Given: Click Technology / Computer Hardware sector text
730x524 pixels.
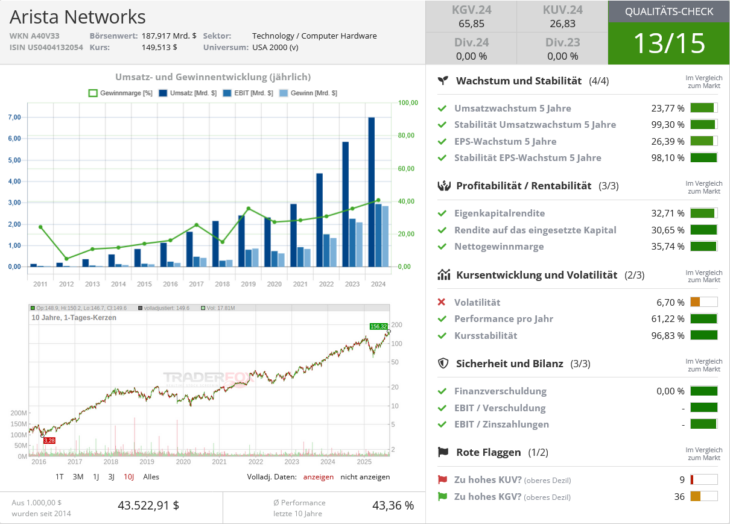Looking at the screenshot, I should (315, 36).
